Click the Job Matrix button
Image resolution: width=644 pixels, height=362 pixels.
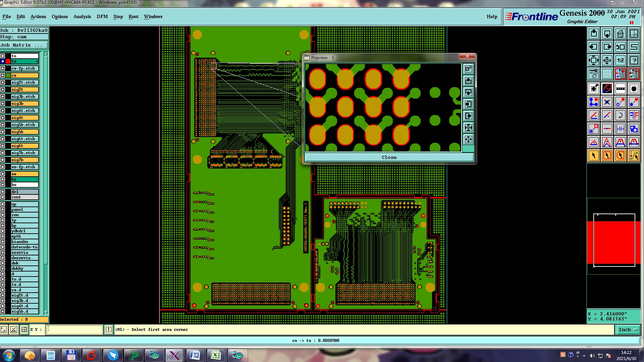click(24, 45)
